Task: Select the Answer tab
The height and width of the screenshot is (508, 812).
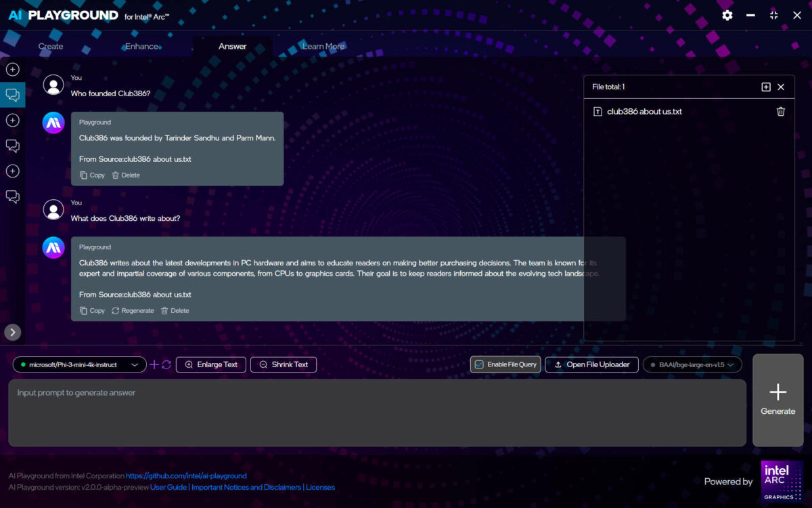Action: tap(233, 46)
